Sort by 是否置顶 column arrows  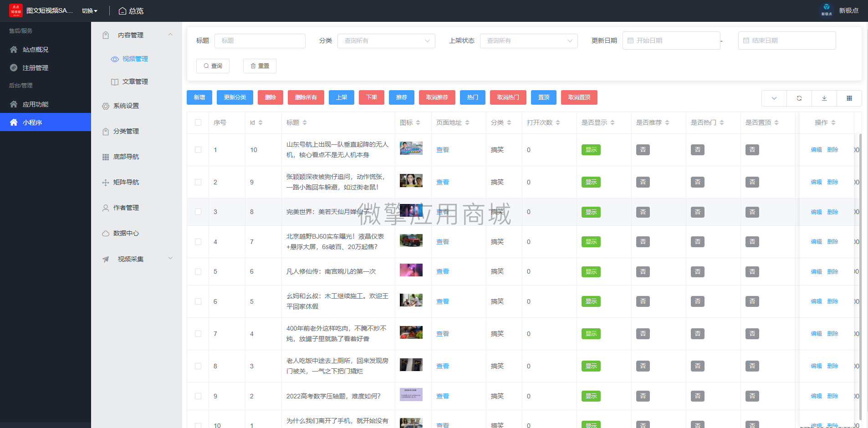pos(776,122)
